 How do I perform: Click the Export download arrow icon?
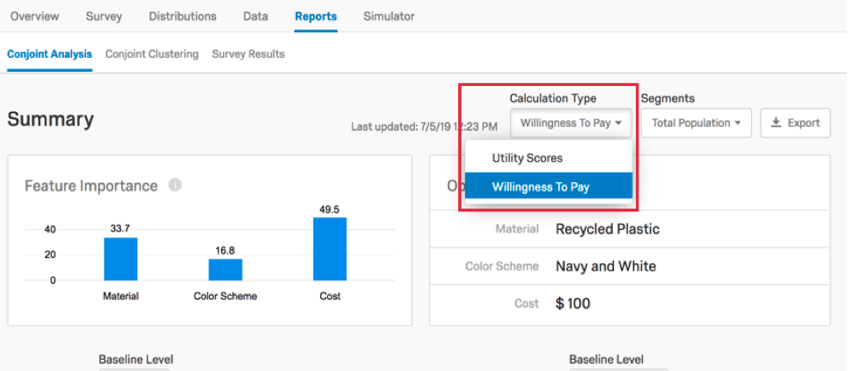[776, 123]
